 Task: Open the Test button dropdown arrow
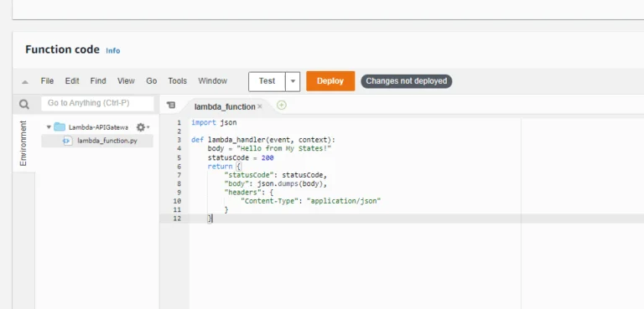click(293, 81)
